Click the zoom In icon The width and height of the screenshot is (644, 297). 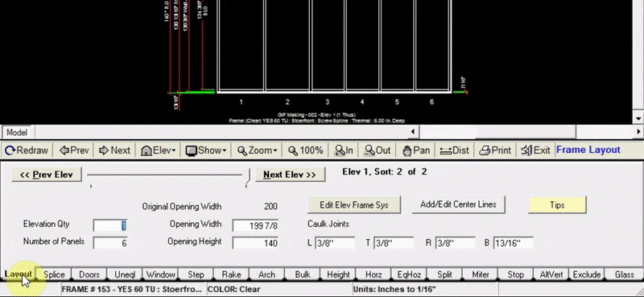click(x=339, y=151)
